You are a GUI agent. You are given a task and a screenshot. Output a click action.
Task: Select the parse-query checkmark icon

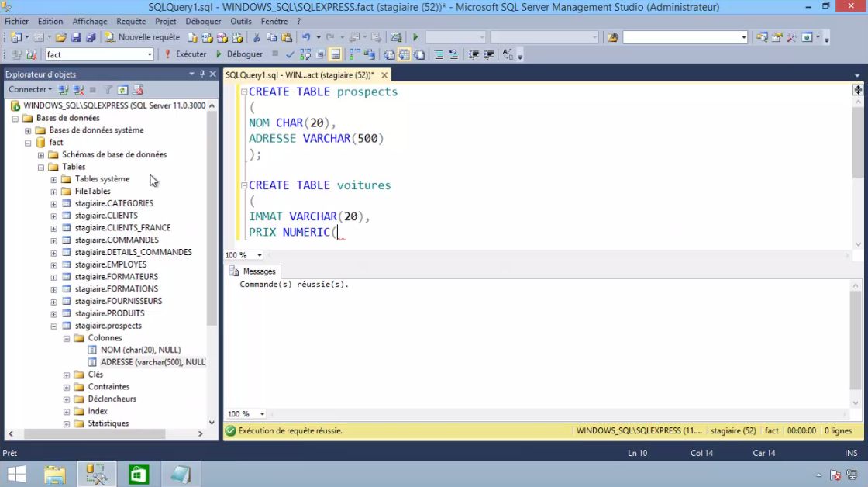pos(288,54)
